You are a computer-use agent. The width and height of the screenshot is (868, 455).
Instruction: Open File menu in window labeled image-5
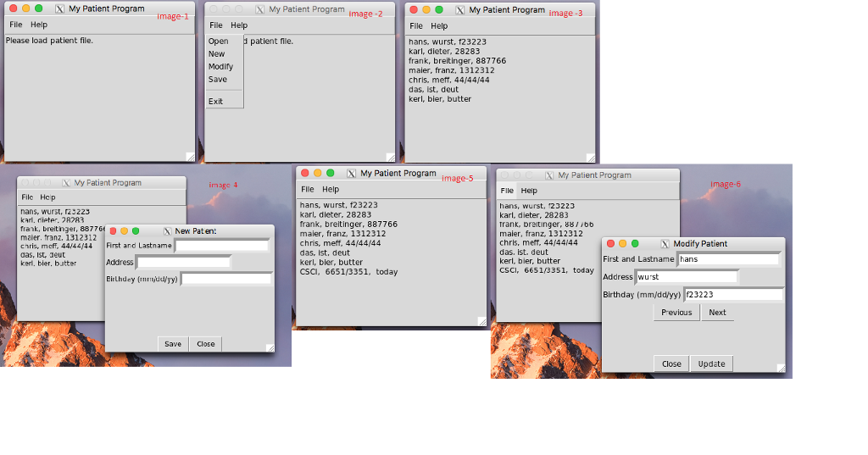pyautogui.click(x=307, y=189)
